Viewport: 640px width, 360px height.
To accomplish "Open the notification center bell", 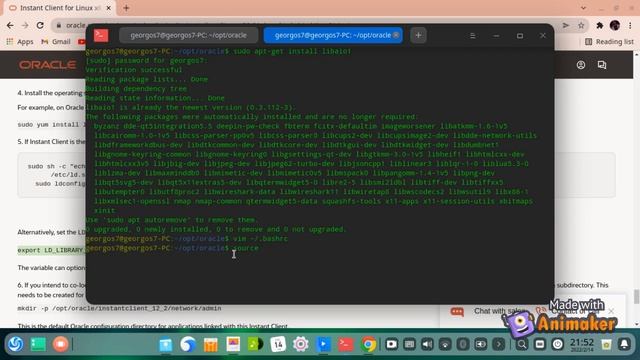I will [x=624, y=344].
